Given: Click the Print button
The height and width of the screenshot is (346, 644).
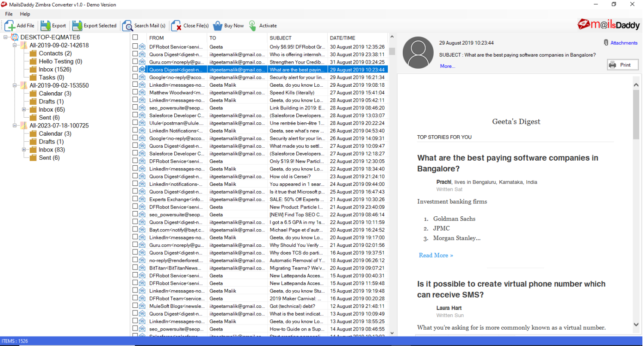Looking at the screenshot, I should pos(623,65).
